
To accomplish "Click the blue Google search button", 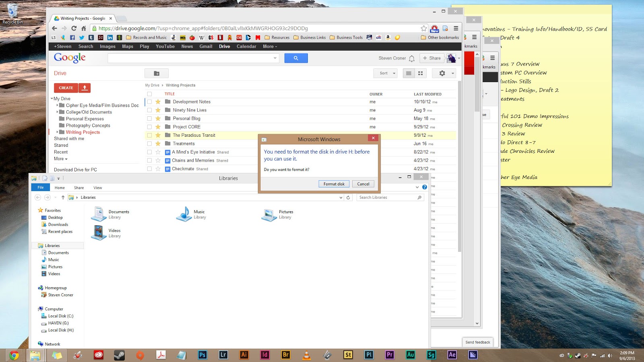I will click(x=296, y=58).
